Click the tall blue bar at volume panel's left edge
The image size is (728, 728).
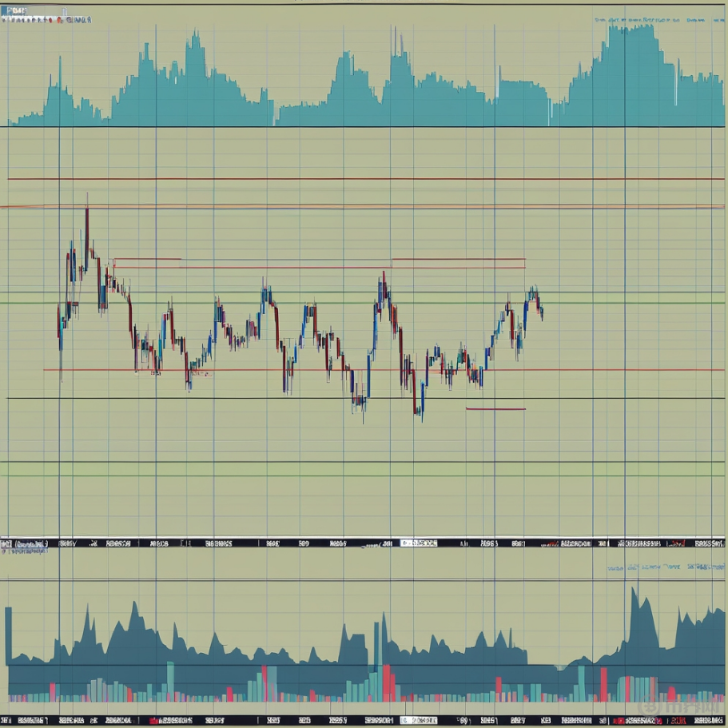pos(9,635)
